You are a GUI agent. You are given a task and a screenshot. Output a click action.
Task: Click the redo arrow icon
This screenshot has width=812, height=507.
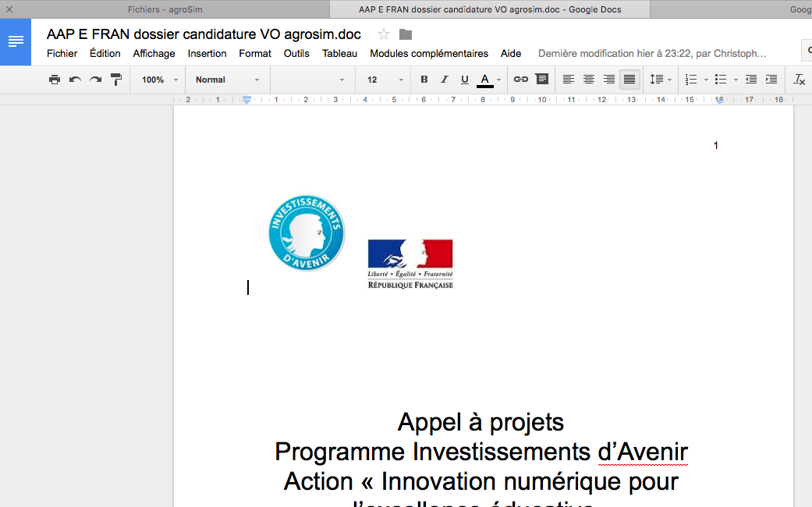coord(95,80)
